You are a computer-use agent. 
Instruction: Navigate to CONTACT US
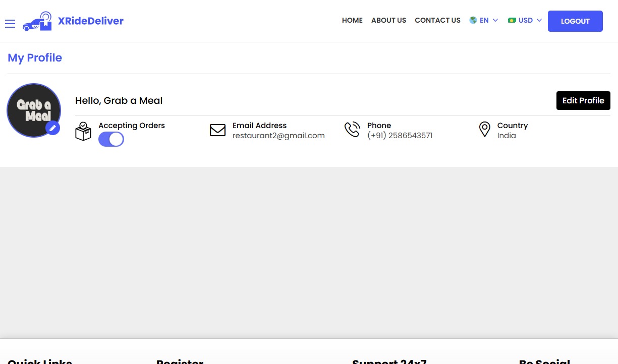tap(437, 21)
